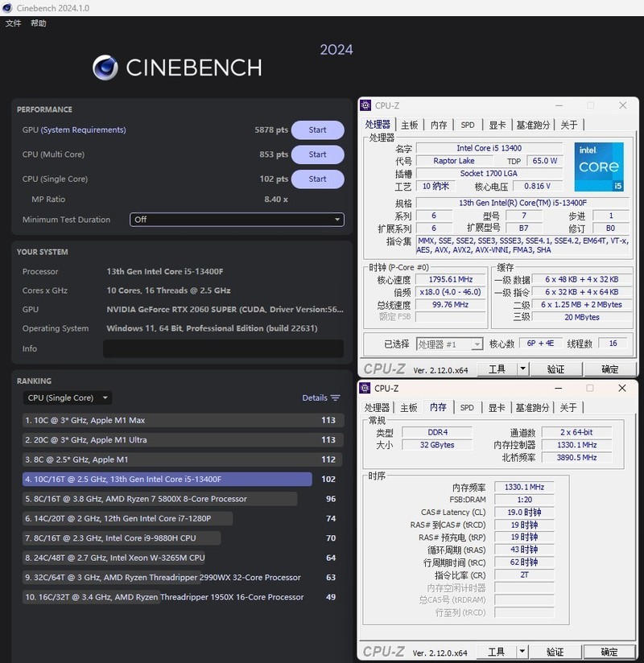Image resolution: width=644 pixels, height=663 pixels.
Task: Click the 19.0 时钟 CAS Latency value
Action: pyautogui.click(x=524, y=513)
